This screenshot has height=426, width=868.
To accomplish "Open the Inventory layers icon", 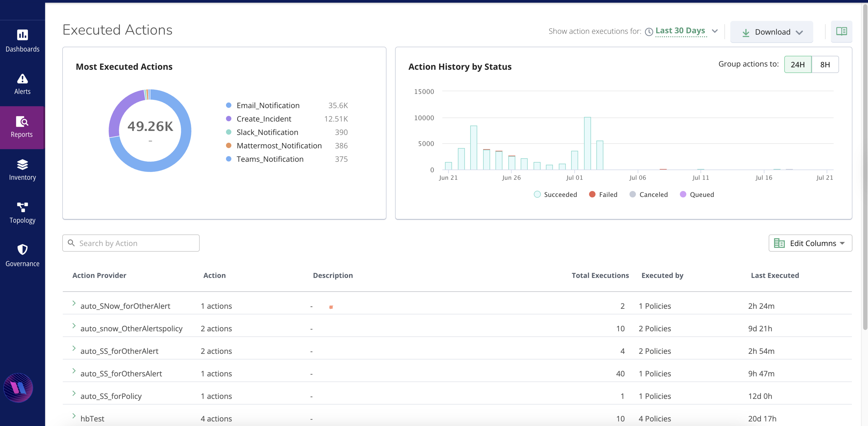I will click(x=22, y=165).
